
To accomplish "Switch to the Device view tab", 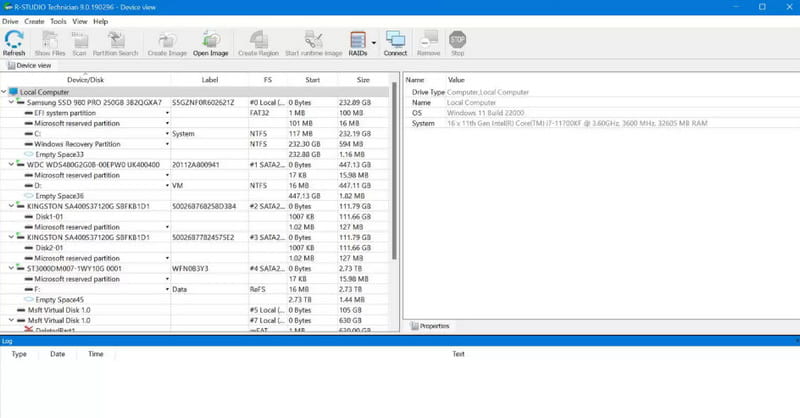I will [30, 65].
